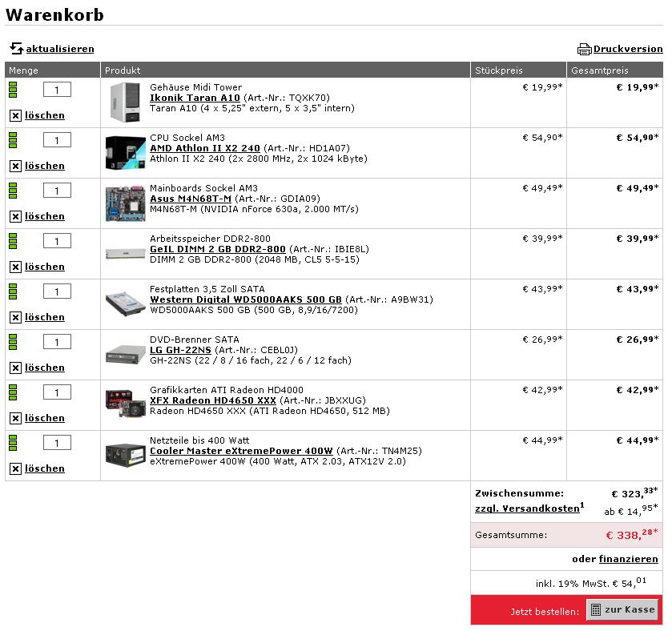Click löschen for the Cooler Master row
Viewport: 672px width, 631px height.
pos(45,469)
